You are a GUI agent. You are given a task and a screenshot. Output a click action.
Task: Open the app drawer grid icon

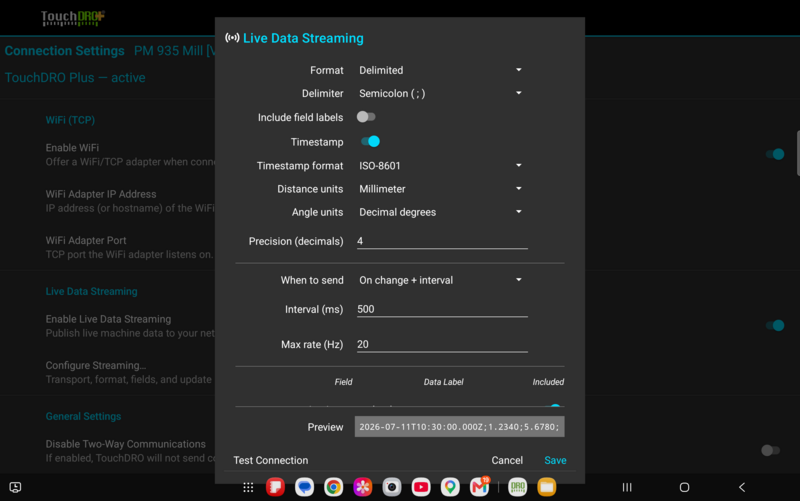[248, 488]
